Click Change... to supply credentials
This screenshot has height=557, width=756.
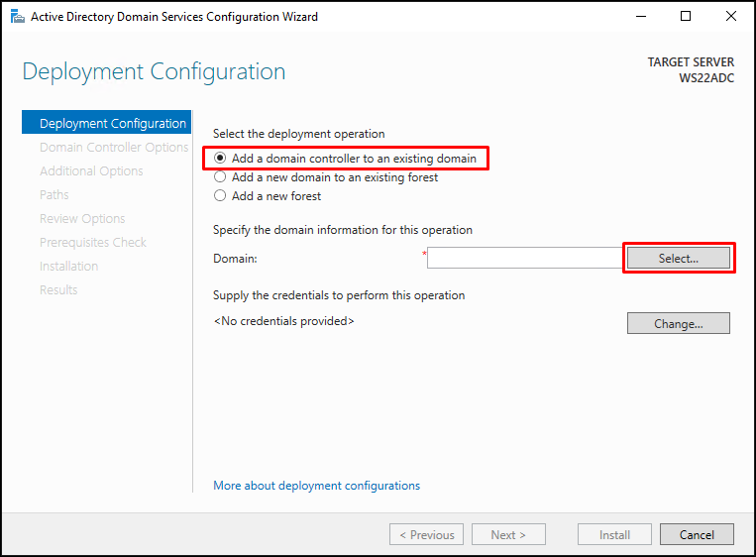[679, 323]
